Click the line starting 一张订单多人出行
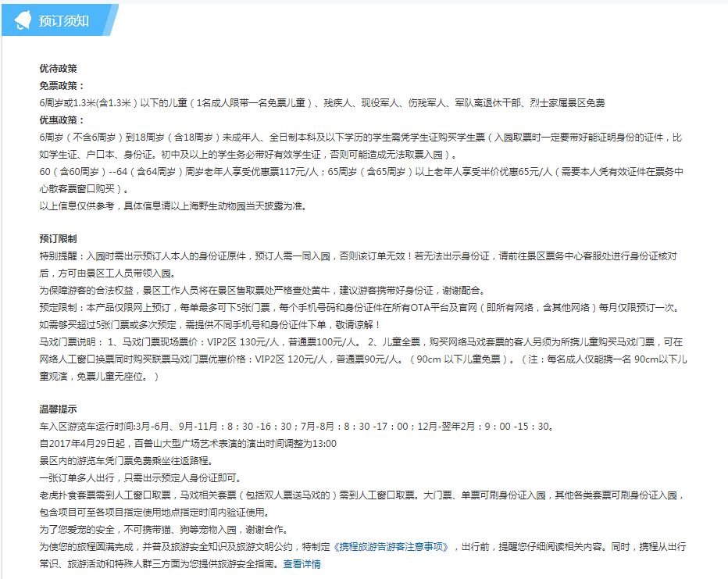This screenshot has height=579, width=728. pos(141,477)
